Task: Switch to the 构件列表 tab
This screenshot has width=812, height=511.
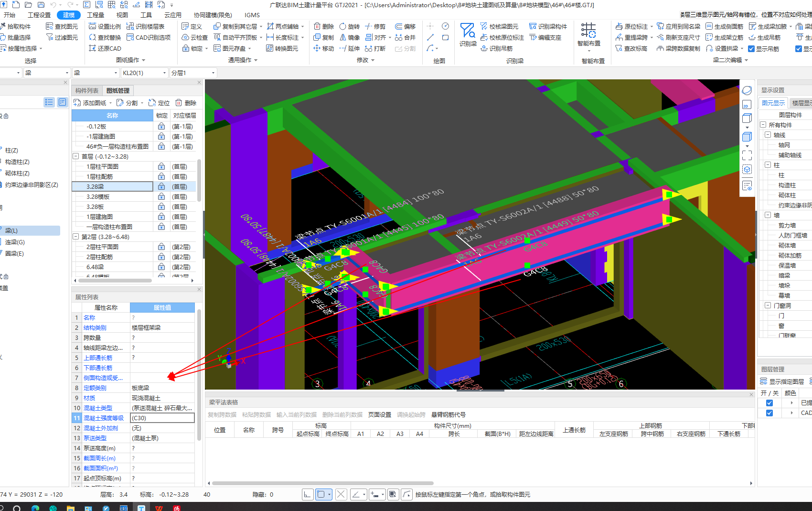Action: coord(87,90)
